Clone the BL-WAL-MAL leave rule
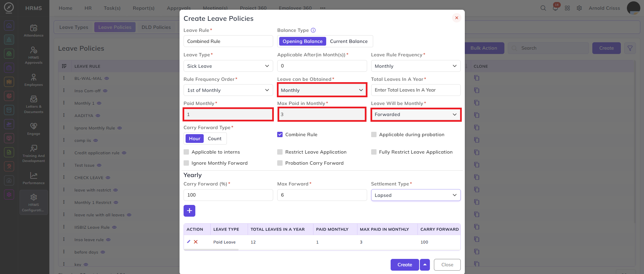 (x=477, y=78)
